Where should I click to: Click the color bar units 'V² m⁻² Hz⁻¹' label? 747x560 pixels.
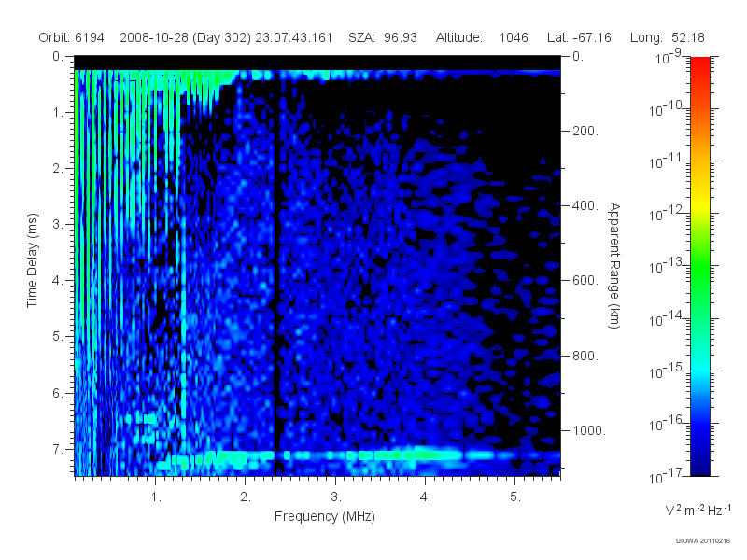[x=698, y=510]
